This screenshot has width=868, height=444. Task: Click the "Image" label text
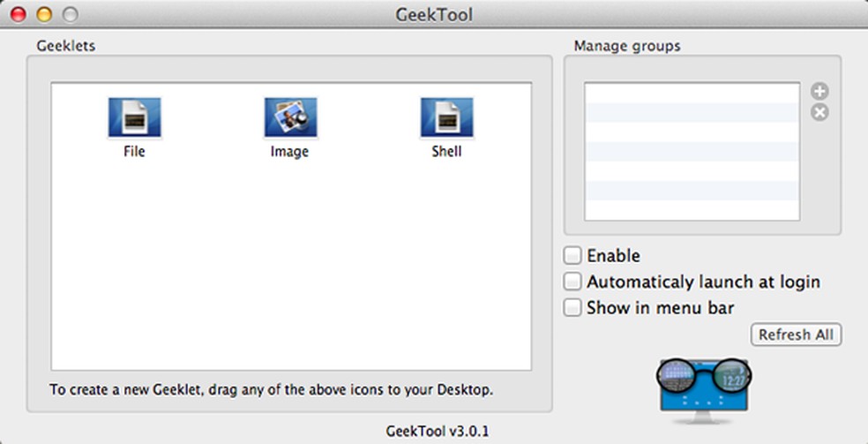(x=290, y=152)
